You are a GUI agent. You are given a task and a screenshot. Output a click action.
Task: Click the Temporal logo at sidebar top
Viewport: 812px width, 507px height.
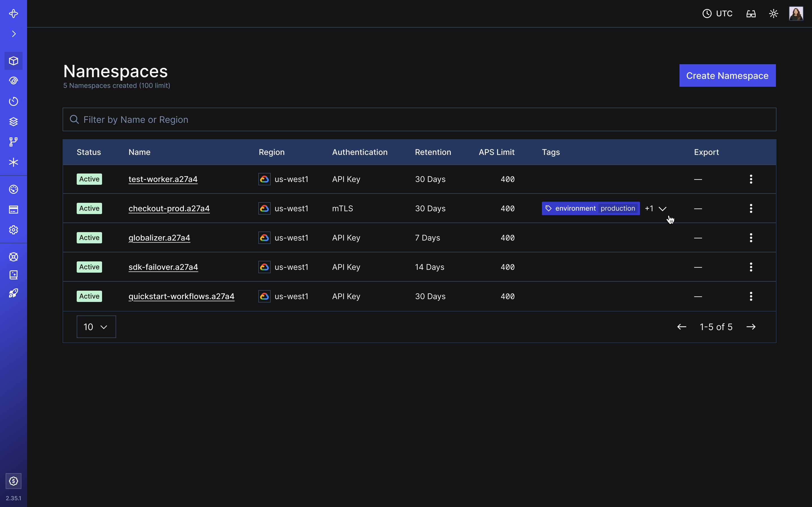click(14, 14)
